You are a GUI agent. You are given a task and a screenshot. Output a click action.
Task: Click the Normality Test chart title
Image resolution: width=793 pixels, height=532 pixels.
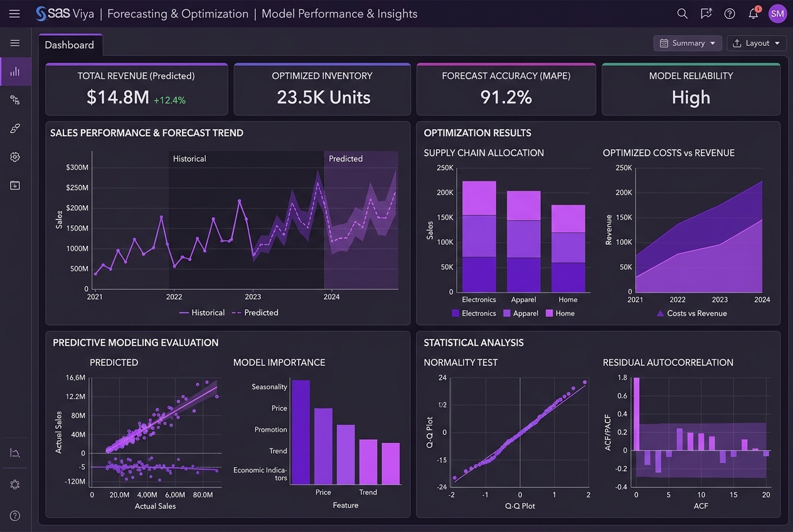coord(460,362)
